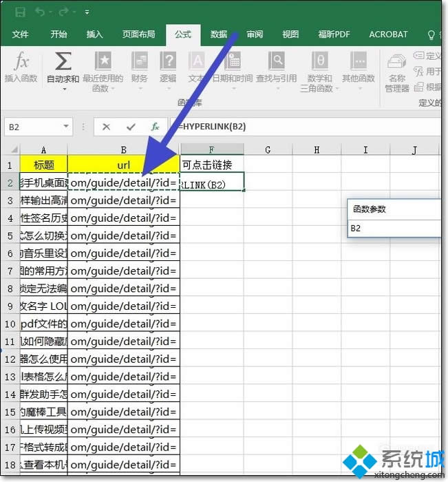This screenshot has width=448, height=482.
Task: Select column F header
Action: click(x=212, y=149)
